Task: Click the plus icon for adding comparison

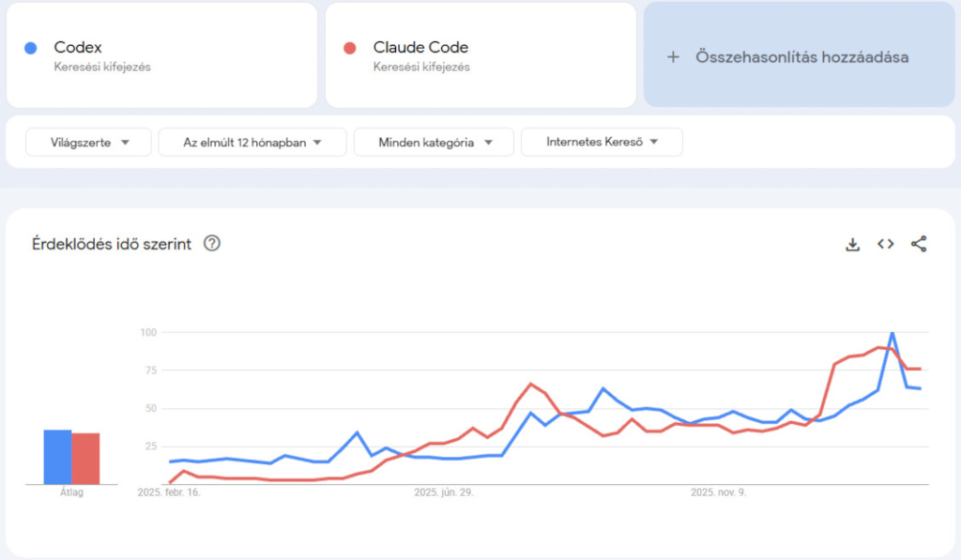Action: click(x=672, y=57)
